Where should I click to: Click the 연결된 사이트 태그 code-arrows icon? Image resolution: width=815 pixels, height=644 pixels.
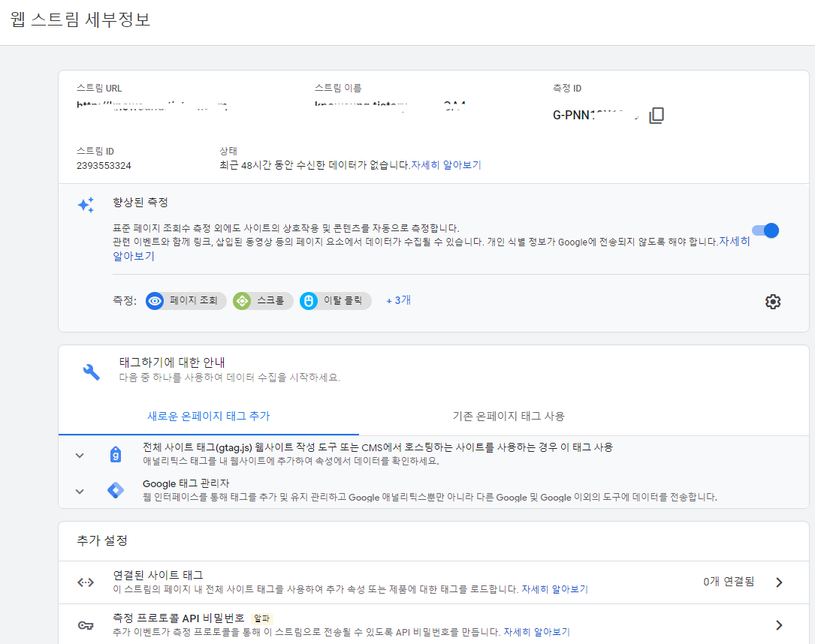coord(86,582)
